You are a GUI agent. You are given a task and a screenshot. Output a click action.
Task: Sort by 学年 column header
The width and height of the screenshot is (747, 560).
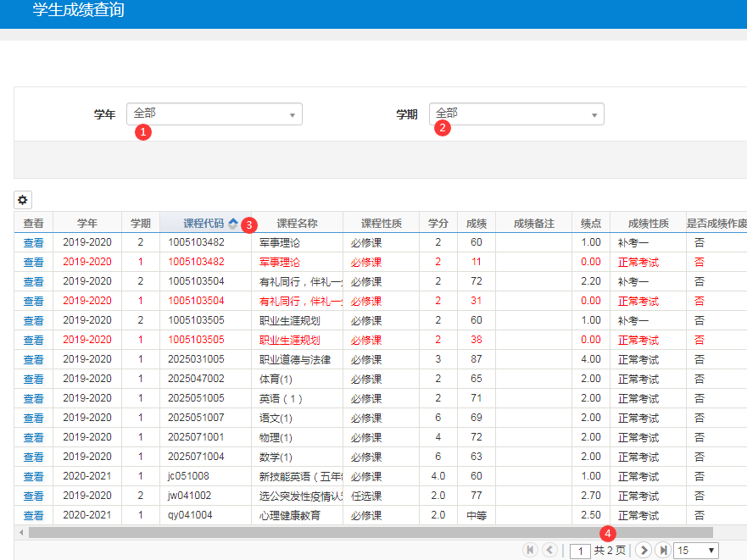tap(87, 224)
